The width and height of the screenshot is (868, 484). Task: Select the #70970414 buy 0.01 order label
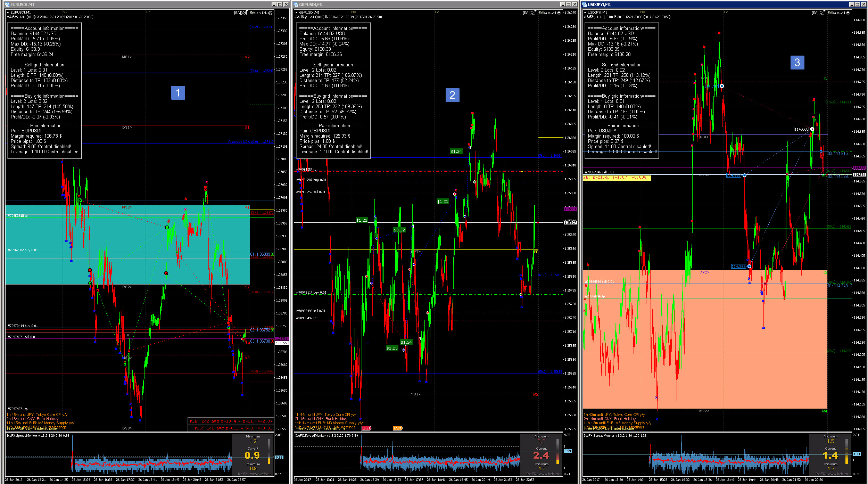[23, 326]
